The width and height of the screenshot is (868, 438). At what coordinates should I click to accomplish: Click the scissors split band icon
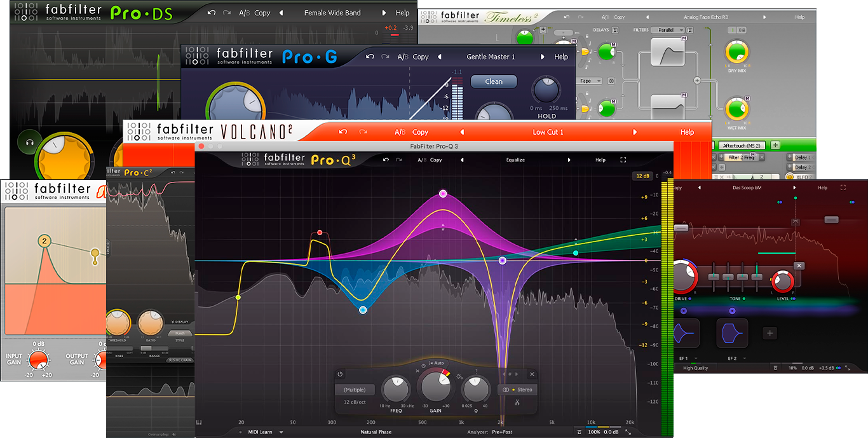click(x=517, y=402)
